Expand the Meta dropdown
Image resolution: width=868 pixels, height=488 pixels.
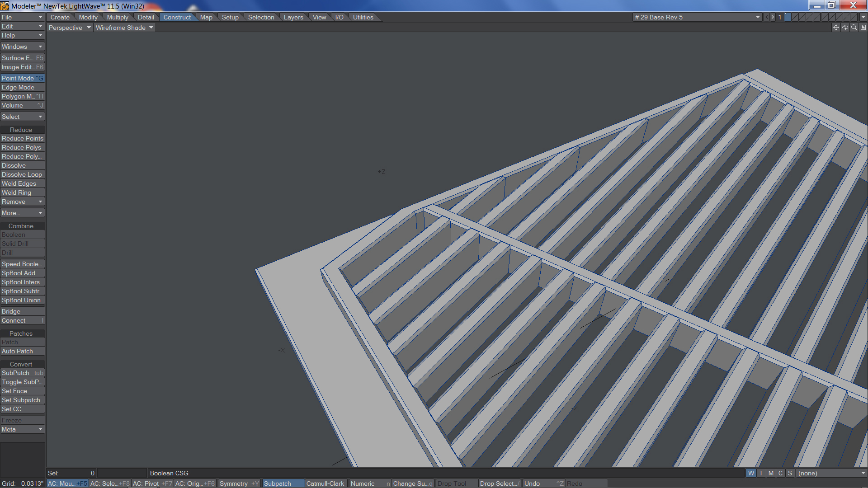coord(22,429)
